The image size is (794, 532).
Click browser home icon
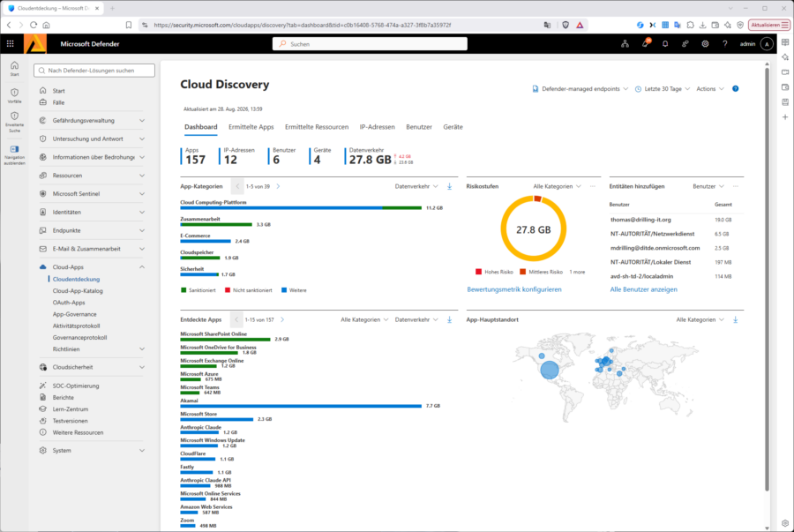click(x=46, y=25)
